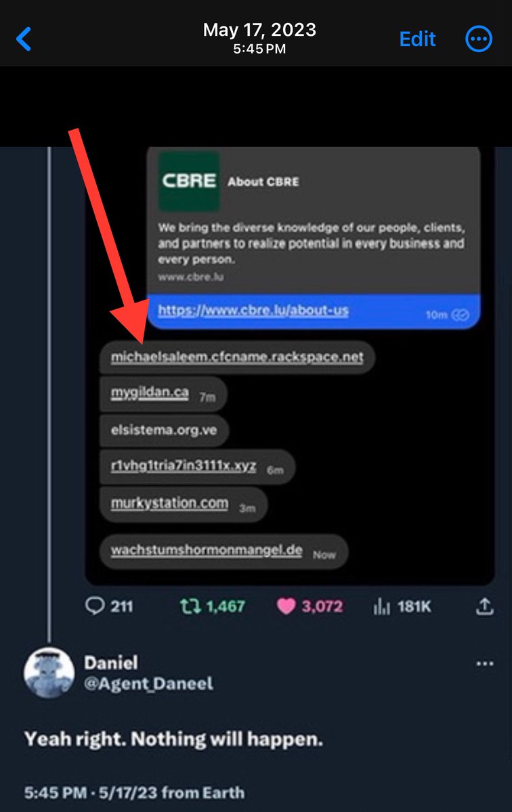Open the tweet's three-dot overflow menu

(485, 664)
